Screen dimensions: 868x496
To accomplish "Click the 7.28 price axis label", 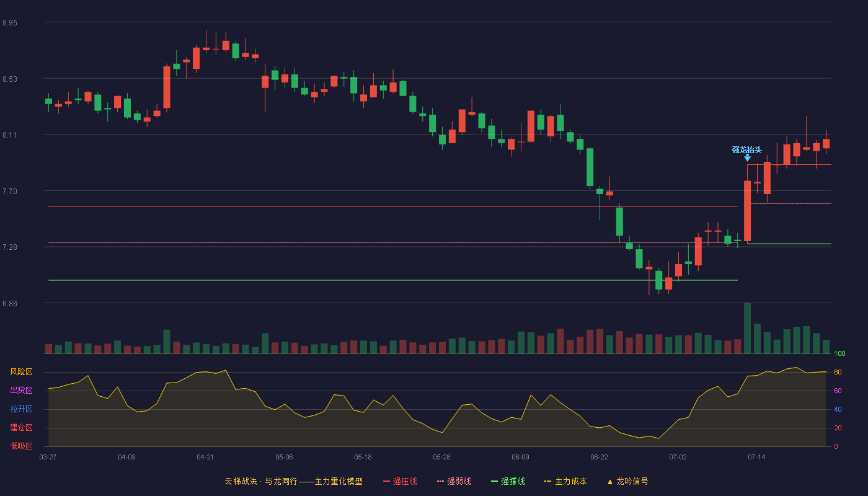I will click(10, 247).
